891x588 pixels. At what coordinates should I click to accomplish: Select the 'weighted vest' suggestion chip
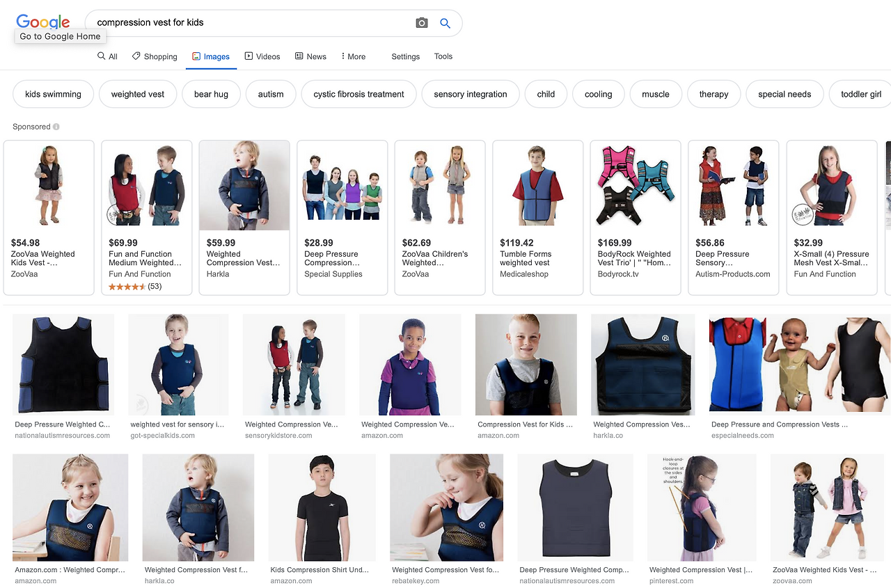pos(138,94)
